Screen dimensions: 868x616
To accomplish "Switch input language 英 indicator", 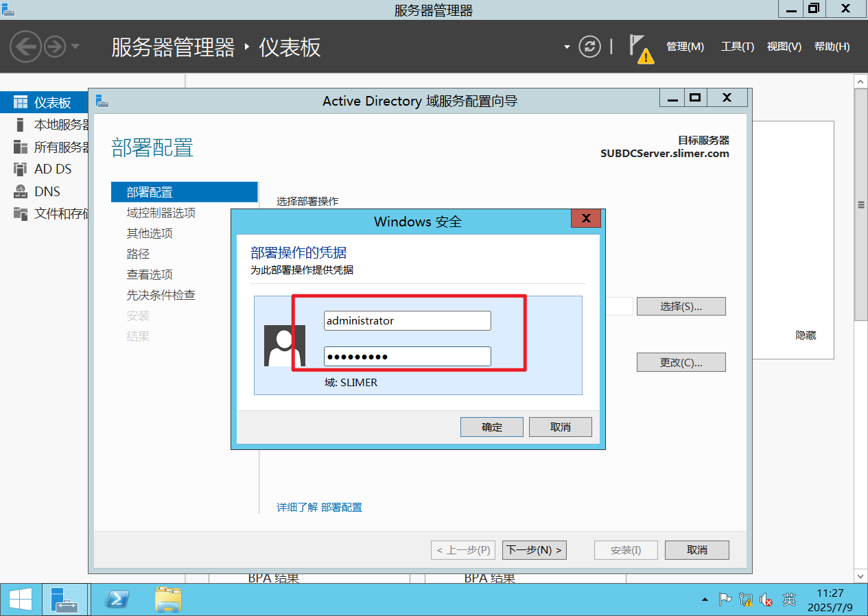I will point(790,600).
